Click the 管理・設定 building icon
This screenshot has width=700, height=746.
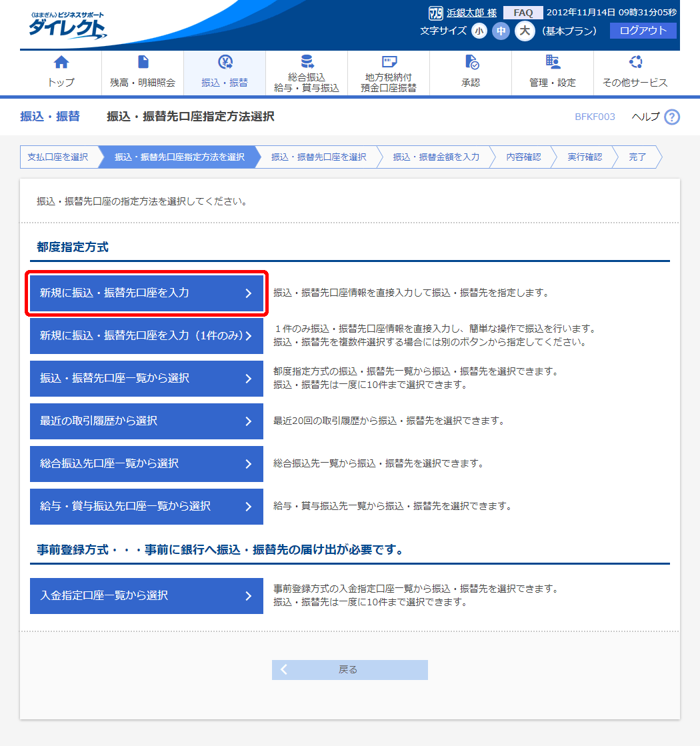[553, 63]
